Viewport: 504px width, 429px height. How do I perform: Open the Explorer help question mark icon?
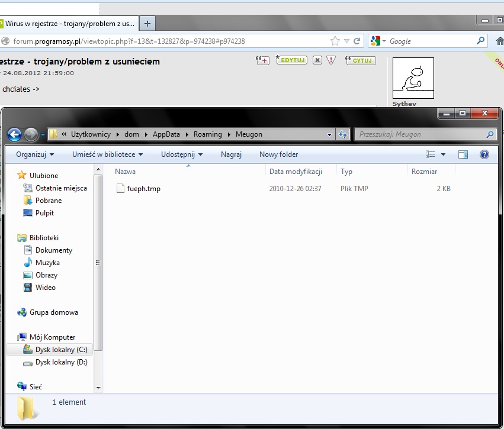484,154
